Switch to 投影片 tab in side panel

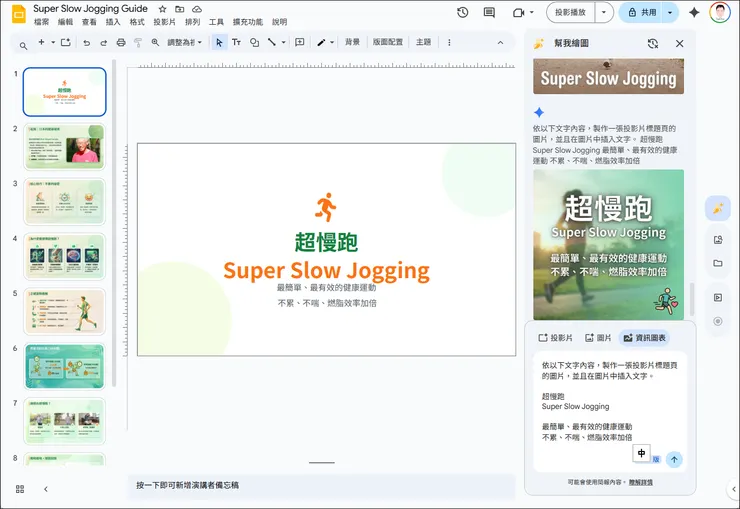tap(555, 338)
